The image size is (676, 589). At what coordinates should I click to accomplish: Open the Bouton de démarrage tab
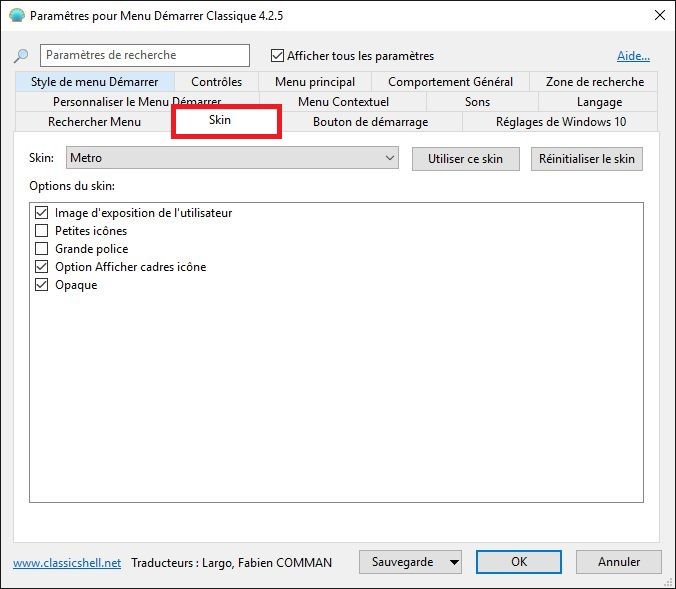click(x=370, y=122)
